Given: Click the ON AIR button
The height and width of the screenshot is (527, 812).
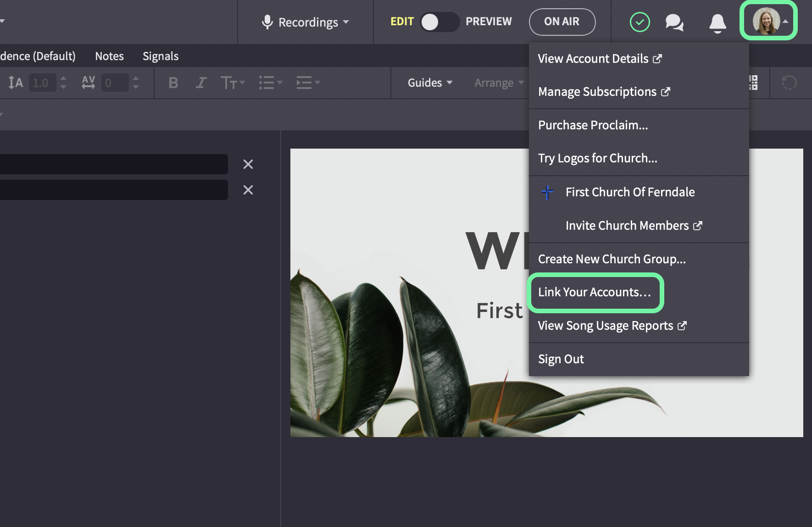Looking at the screenshot, I should 562,22.
